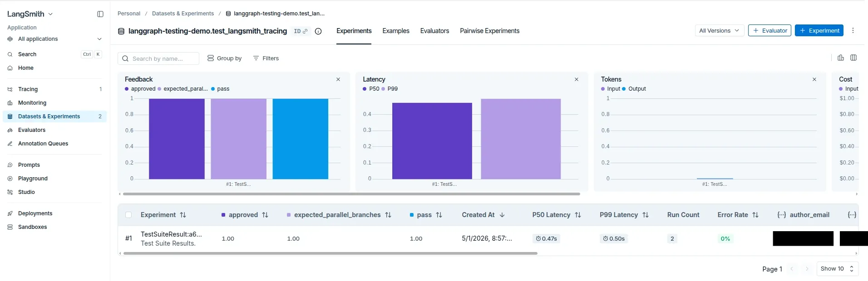Open the LangSmith workspace dropdown

tap(30, 14)
